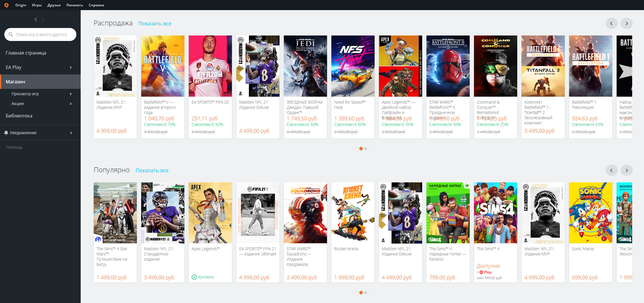Expand the Акции submenu
Viewport: 644px width, 303px height.
[71, 104]
